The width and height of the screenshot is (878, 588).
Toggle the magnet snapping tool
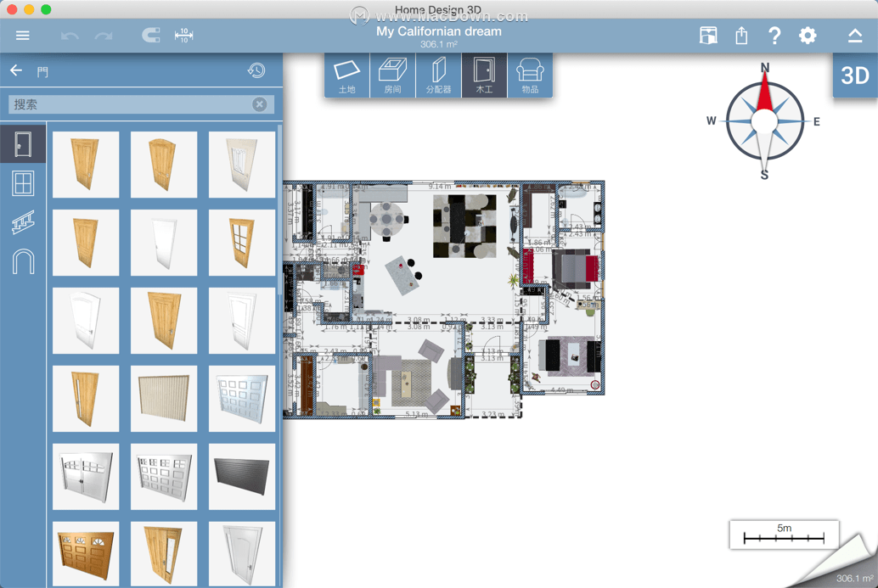click(150, 36)
